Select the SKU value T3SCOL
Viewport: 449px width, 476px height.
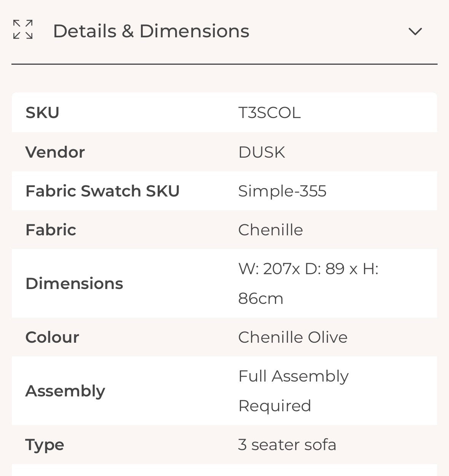point(269,113)
